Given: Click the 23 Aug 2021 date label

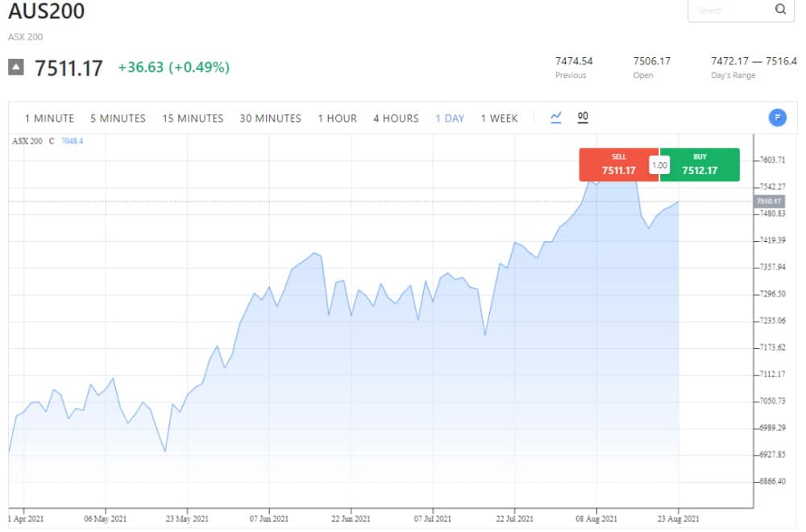Looking at the screenshot, I should (x=678, y=518).
